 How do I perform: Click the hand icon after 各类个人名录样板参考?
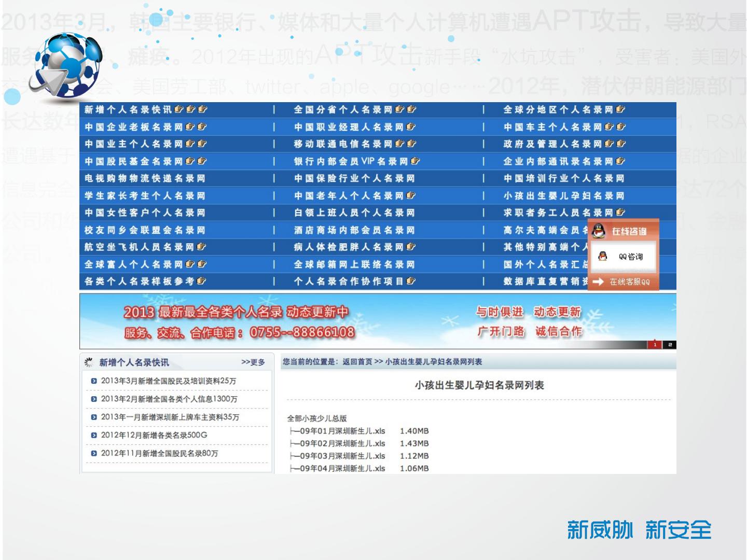pyautogui.click(x=201, y=281)
